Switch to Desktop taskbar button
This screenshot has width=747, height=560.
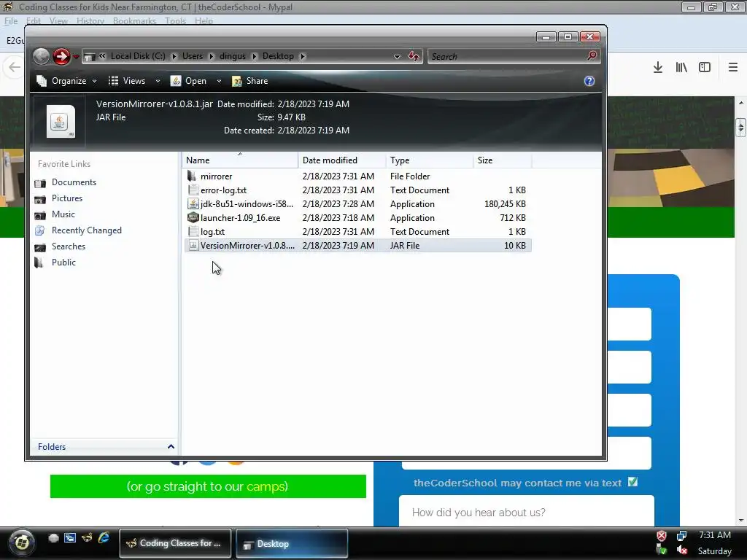[292, 543]
